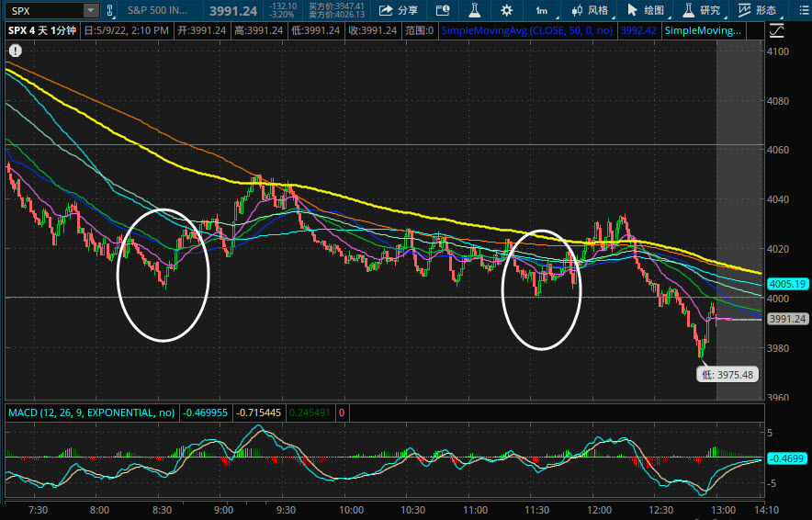
Task: Open the Patterns (形态) menu
Action: click(x=757, y=10)
